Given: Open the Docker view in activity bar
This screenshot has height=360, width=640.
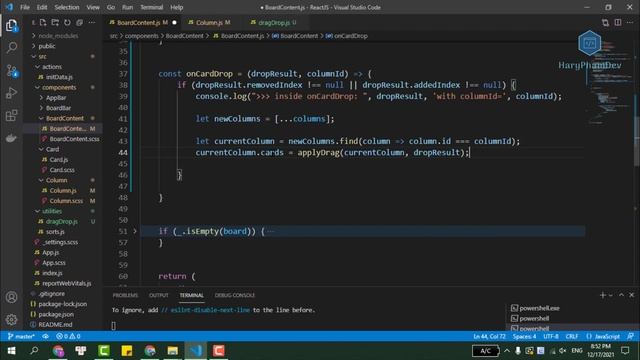Looking at the screenshot, I should click(11, 138).
